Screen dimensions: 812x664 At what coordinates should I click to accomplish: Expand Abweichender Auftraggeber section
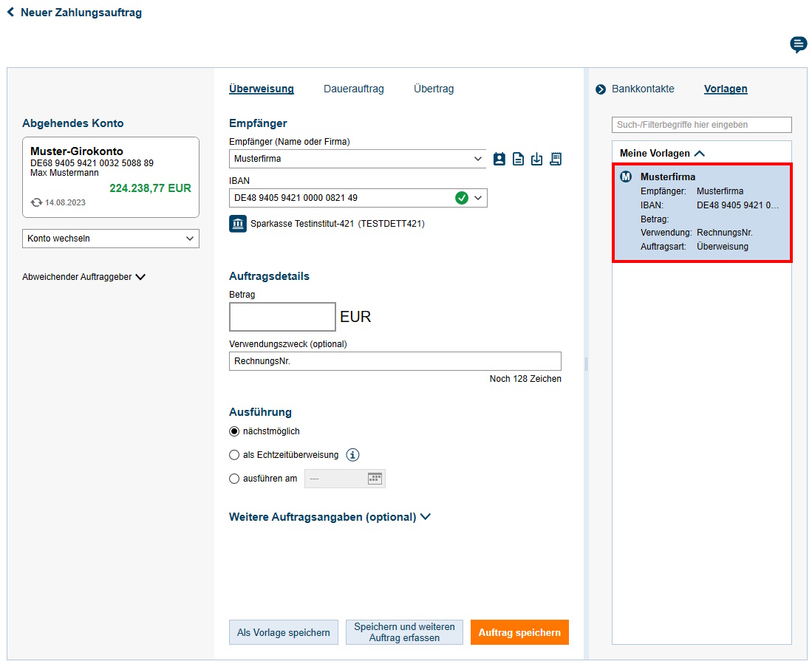tap(84, 277)
